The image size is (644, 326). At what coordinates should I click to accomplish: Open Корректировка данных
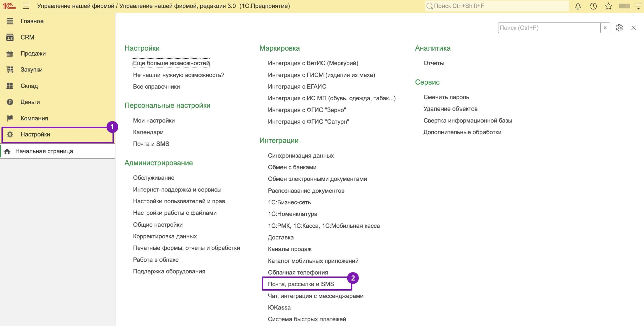(x=165, y=236)
